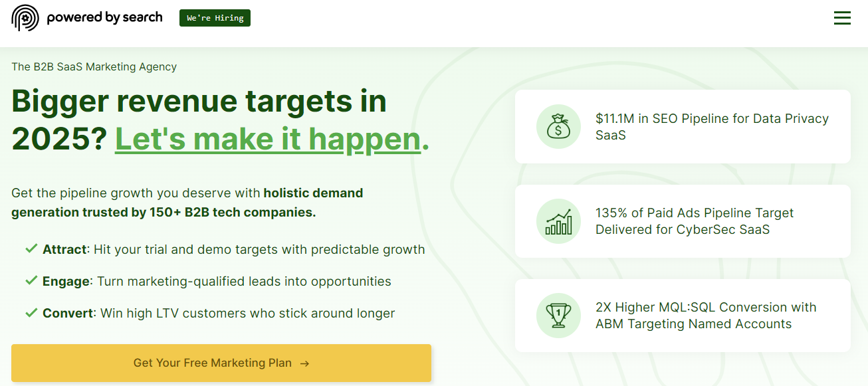Open the $11.1M SEO Pipeline case study card
The height and width of the screenshot is (386, 868).
click(x=683, y=126)
